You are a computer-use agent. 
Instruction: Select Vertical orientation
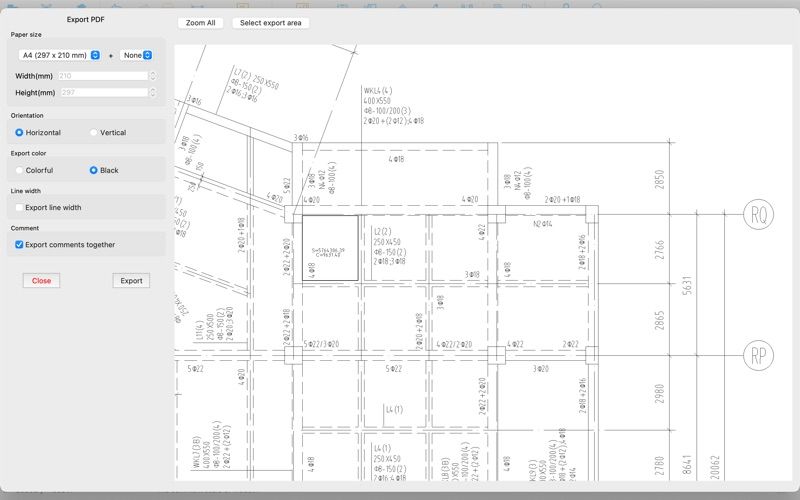[x=93, y=133]
